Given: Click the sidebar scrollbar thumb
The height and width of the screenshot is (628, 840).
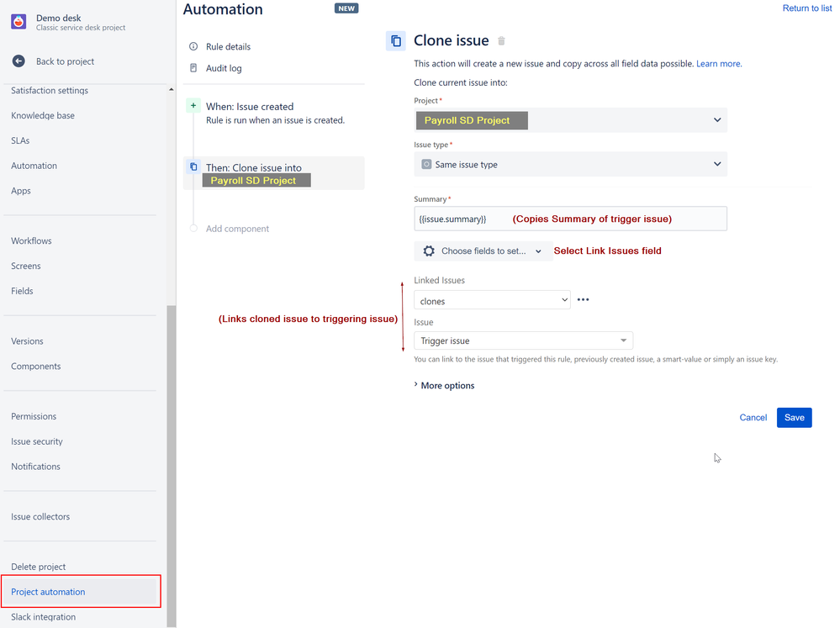Looking at the screenshot, I should click(172, 466).
